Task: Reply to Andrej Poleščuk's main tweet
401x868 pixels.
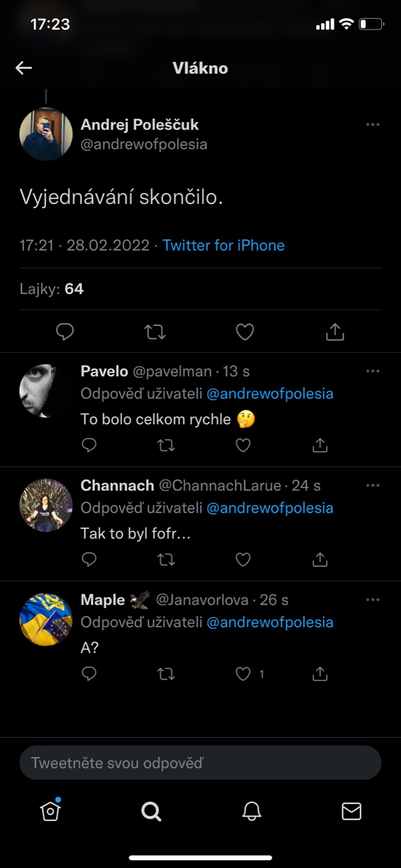Action: click(x=65, y=331)
